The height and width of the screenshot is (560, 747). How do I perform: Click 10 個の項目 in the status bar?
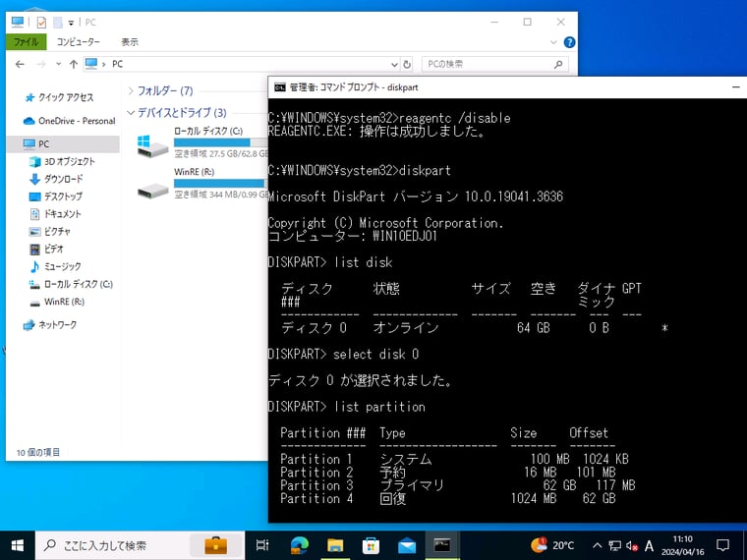coord(38,452)
